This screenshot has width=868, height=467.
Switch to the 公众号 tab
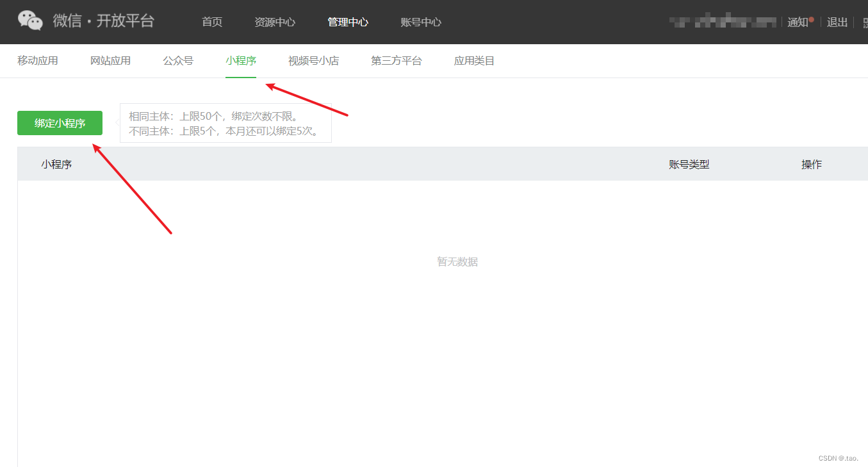point(178,61)
